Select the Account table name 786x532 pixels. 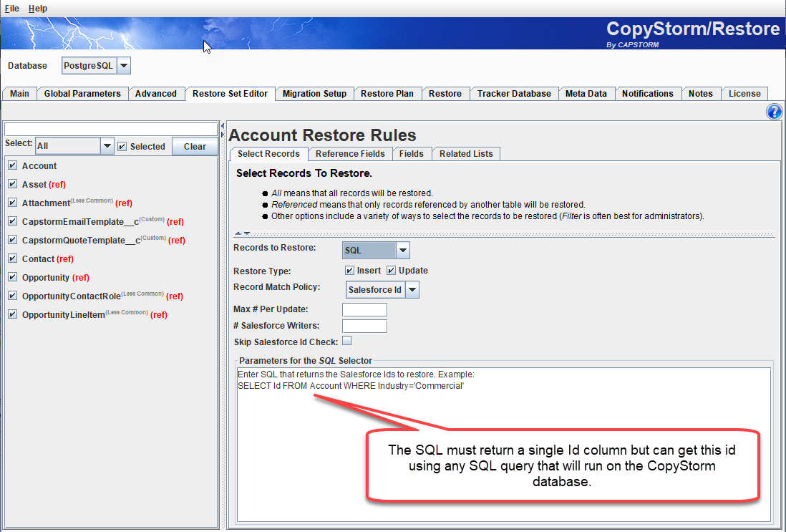click(39, 166)
